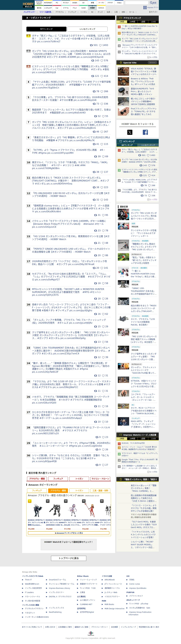Click the heart icon next to 576 in main ranking

click(x=102, y=60)
